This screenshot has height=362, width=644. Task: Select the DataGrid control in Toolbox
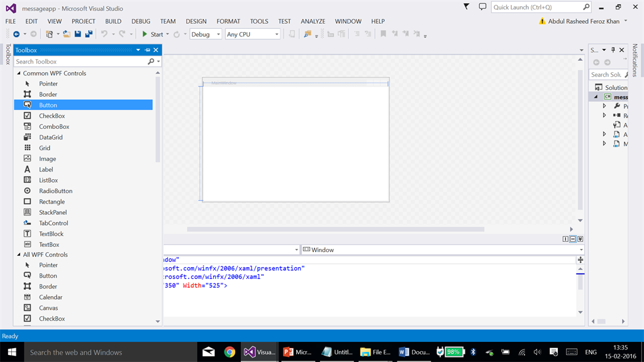click(x=50, y=137)
